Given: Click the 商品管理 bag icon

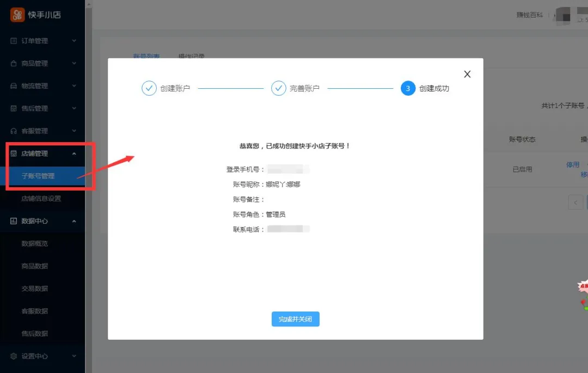Looking at the screenshot, I should pyautogui.click(x=14, y=63).
